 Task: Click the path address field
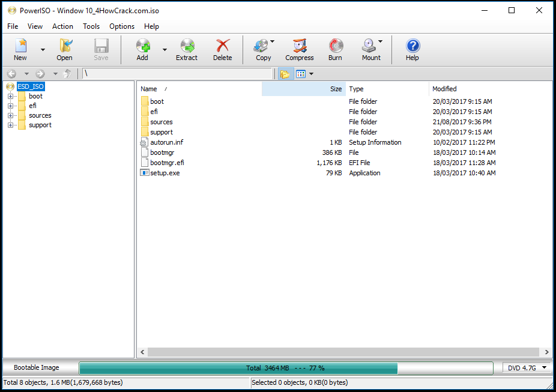[x=177, y=74]
